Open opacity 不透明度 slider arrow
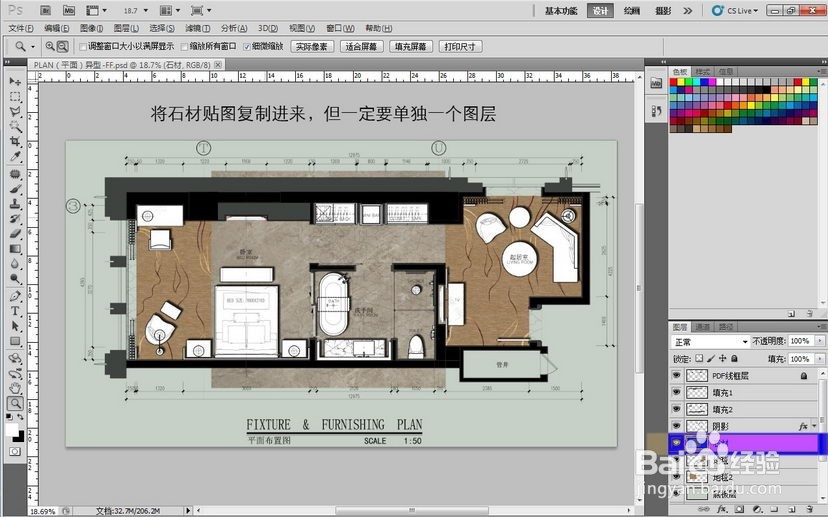 coord(820,341)
